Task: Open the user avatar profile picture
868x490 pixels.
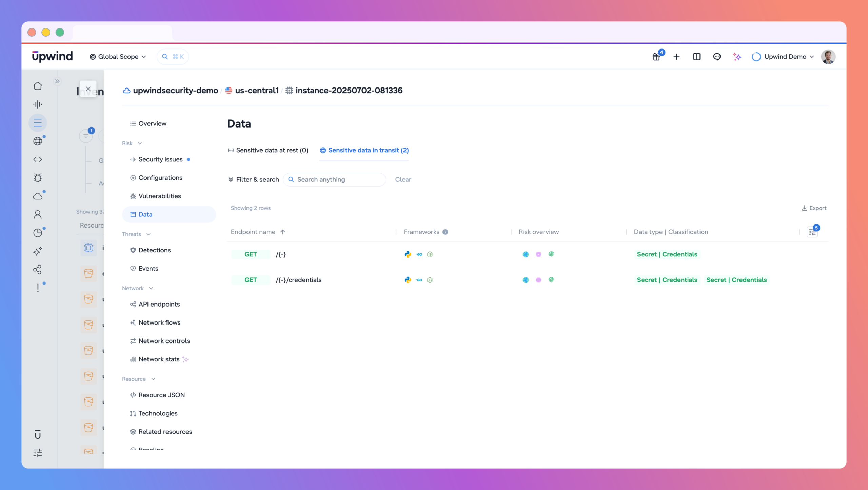Action: point(828,57)
